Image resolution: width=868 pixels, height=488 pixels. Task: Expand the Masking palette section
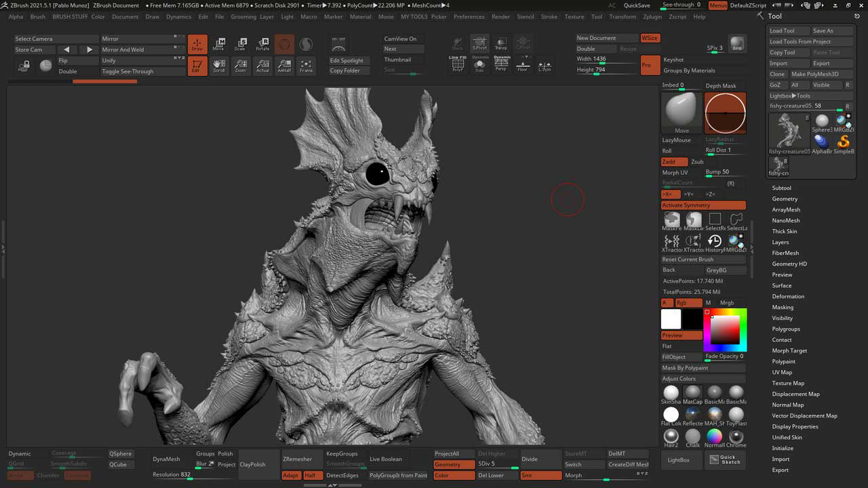[x=783, y=307]
